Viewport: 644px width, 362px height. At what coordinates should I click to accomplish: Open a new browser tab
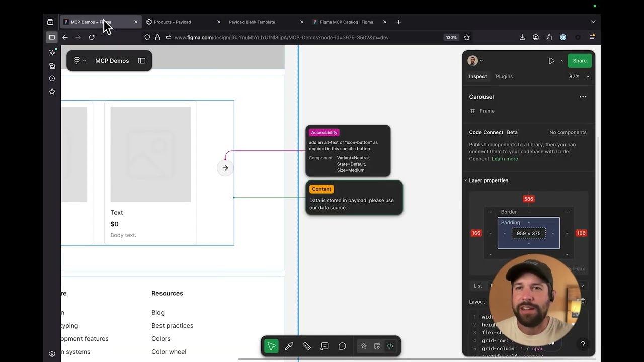coord(398,22)
